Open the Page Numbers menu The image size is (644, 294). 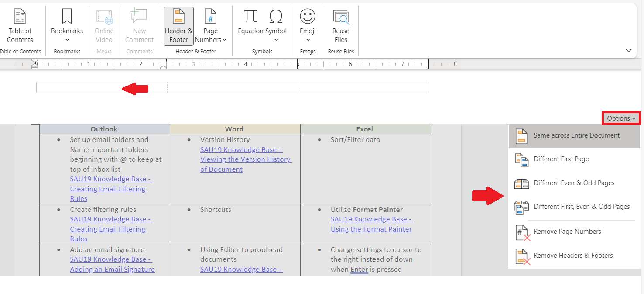(211, 27)
